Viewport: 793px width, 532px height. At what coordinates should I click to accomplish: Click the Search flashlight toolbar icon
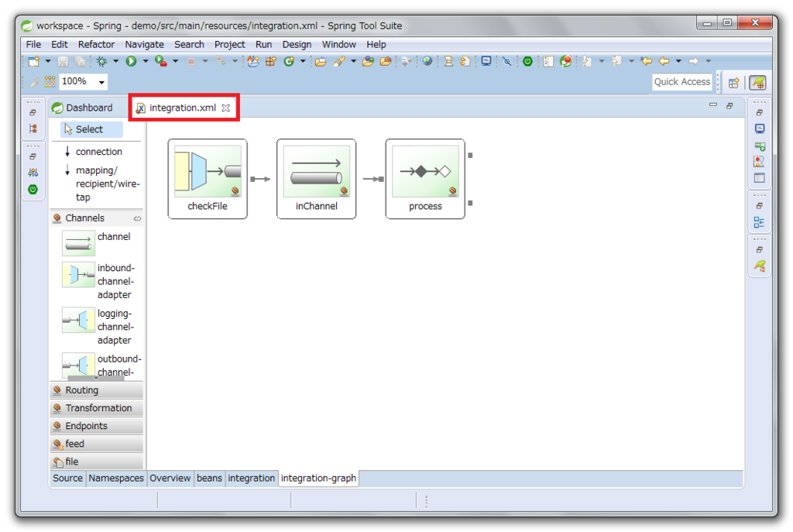tap(339, 61)
